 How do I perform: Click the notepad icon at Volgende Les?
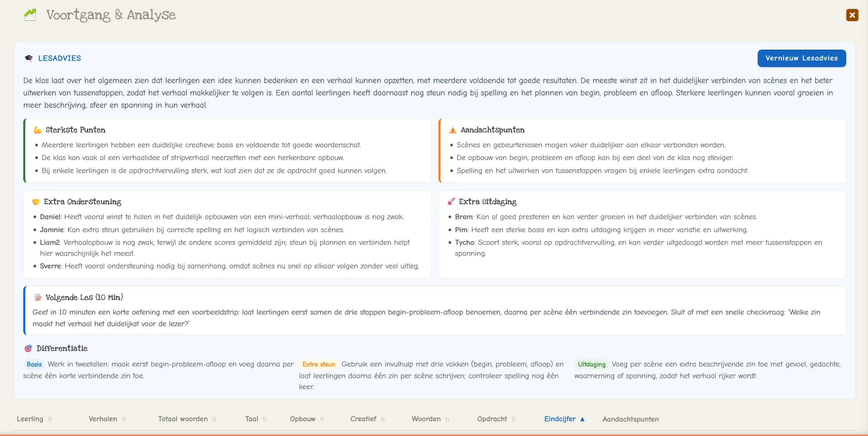(x=38, y=298)
